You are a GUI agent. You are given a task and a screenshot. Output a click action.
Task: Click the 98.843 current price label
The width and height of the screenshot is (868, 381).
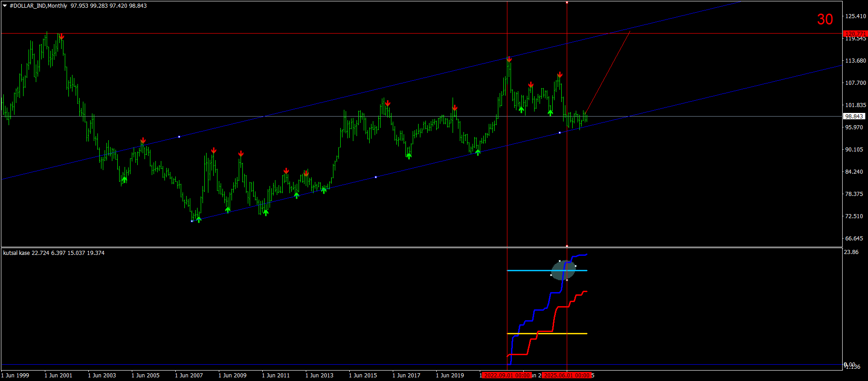tap(854, 116)
